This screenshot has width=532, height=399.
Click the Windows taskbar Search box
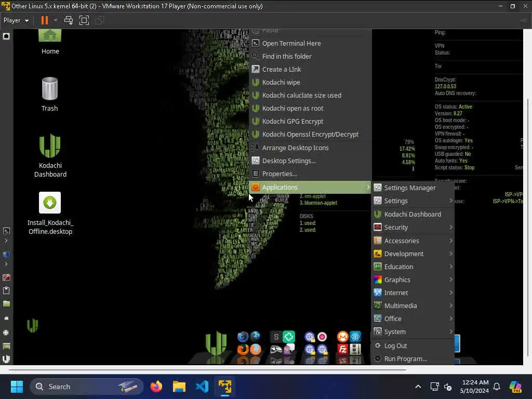(87, 387)
